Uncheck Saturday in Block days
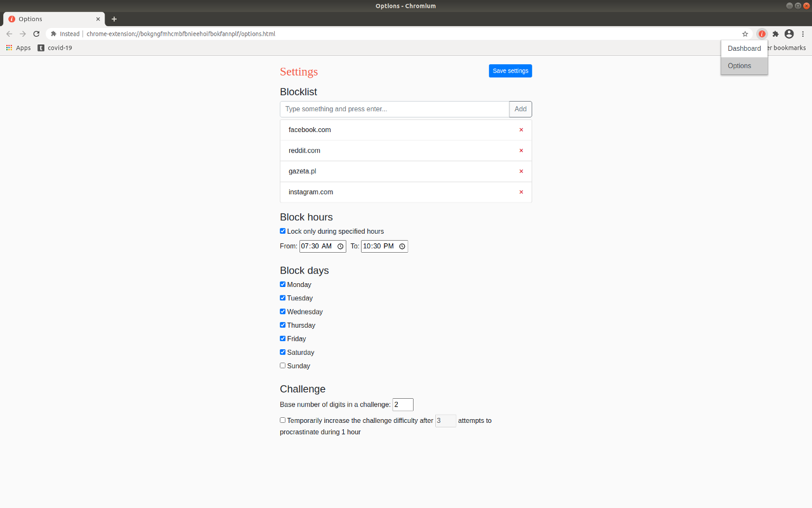Screen dimensions: 812x508 pyautogui.click(x=283, y=352)
